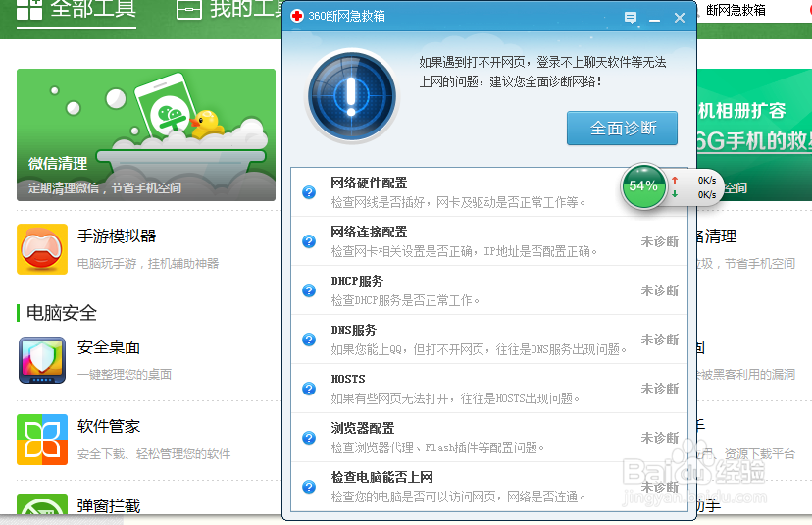
Task: Switch to 我的工具 tab in background window
Action: (x=230, y=10)
